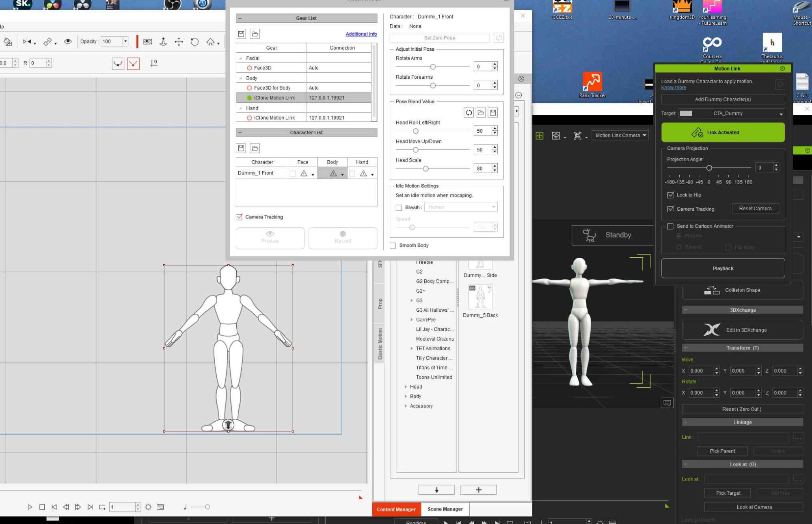The image size is (812, 524).
Task: Click the green selection frame icon in iClone
Action: pos(540,136)
